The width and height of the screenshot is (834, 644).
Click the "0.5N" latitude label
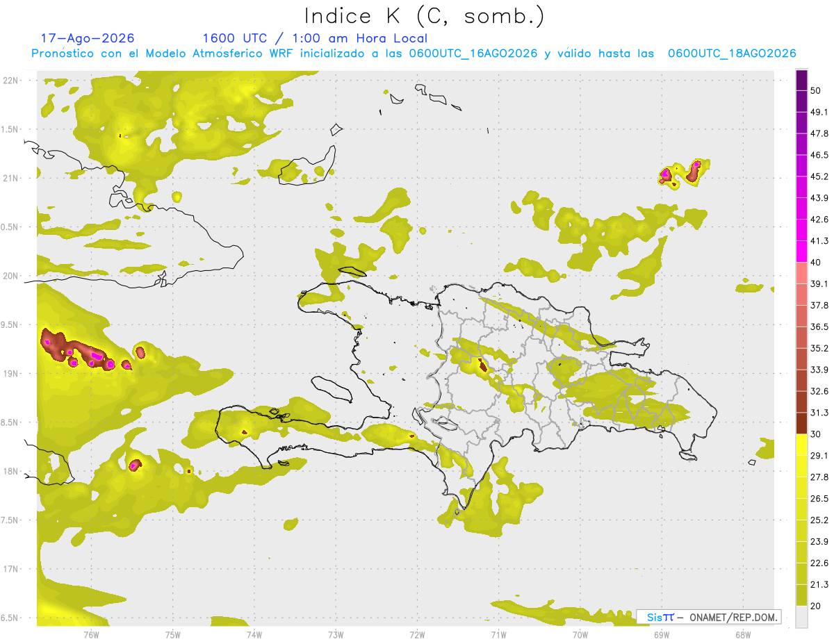coord(10,227)
